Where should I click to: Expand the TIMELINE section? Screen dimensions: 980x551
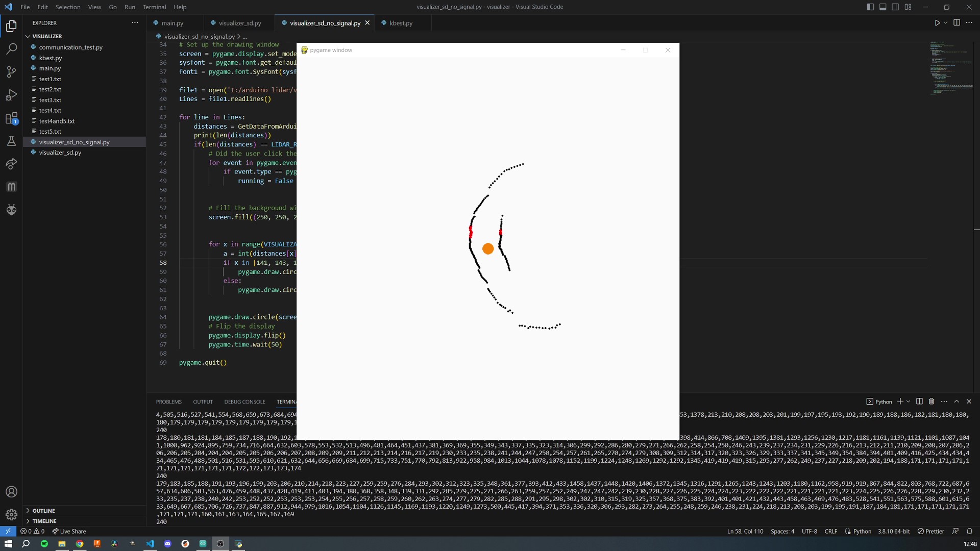coord(44,521)
